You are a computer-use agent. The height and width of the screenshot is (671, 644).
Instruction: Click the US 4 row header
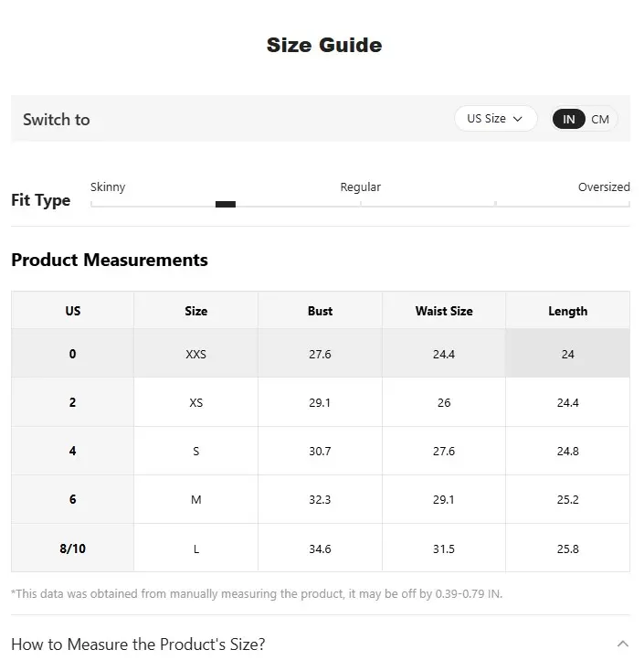coord(73,451)
